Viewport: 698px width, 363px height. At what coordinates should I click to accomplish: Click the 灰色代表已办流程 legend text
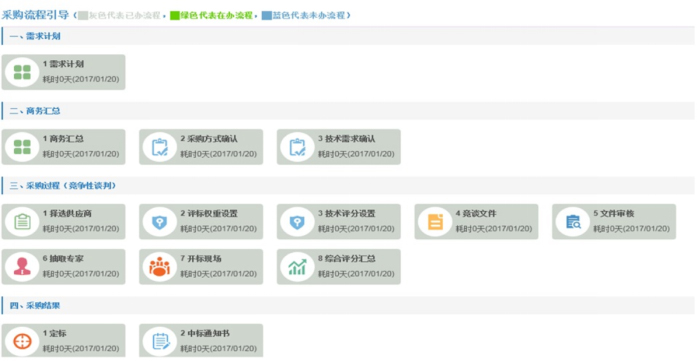[125, 16]
